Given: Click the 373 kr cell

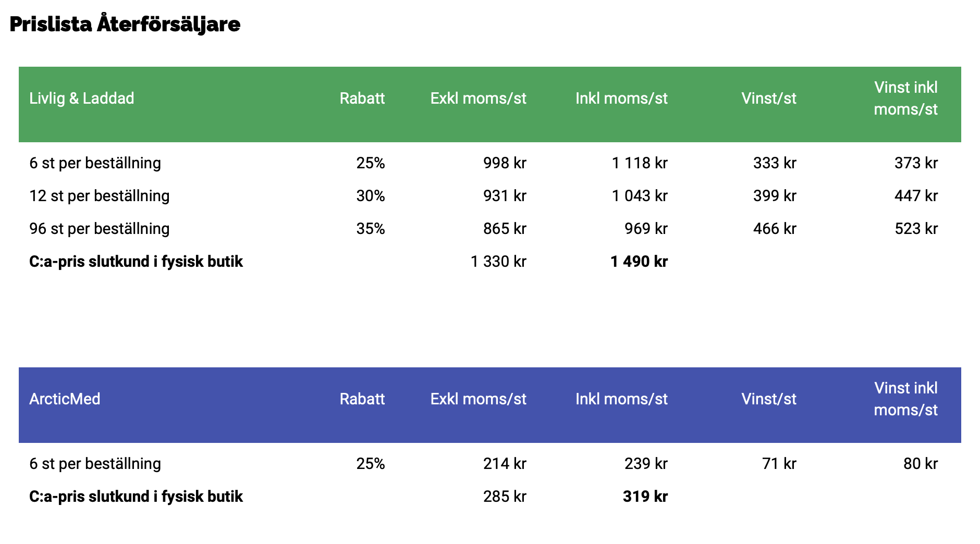Looking at the screenshot, I should 916,163.
